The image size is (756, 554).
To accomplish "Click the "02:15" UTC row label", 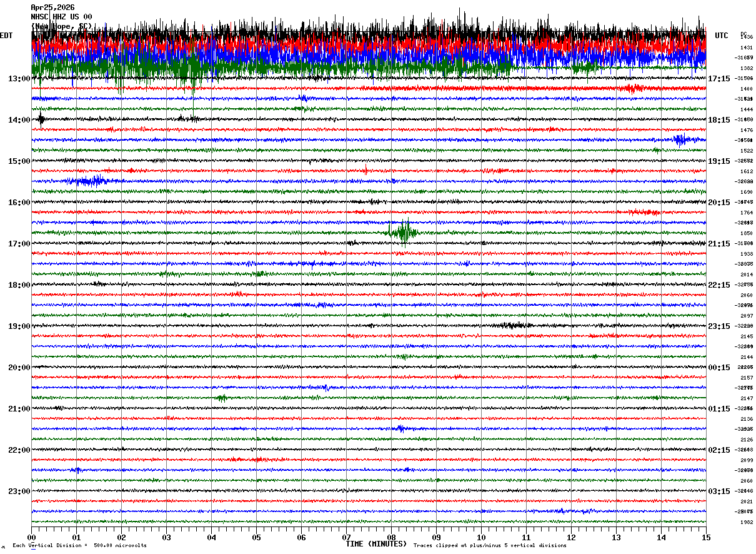I will pyautogui.click(x=719, y=450).
